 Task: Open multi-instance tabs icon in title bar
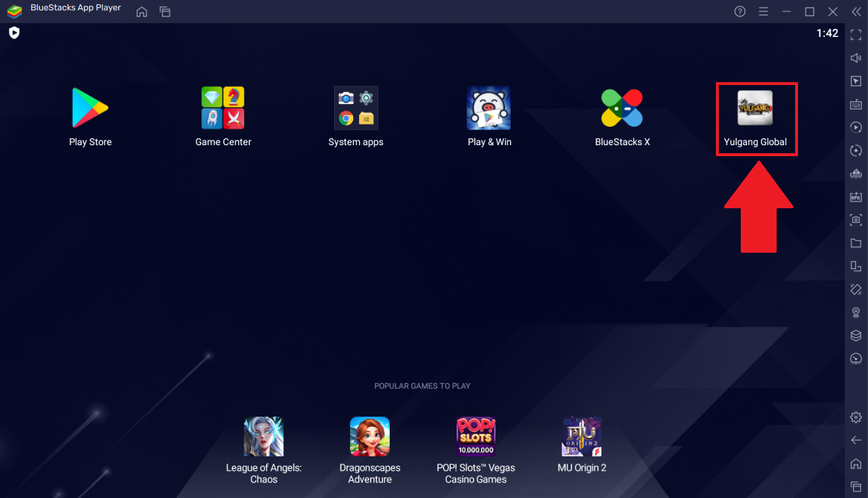tap(165, 12)
